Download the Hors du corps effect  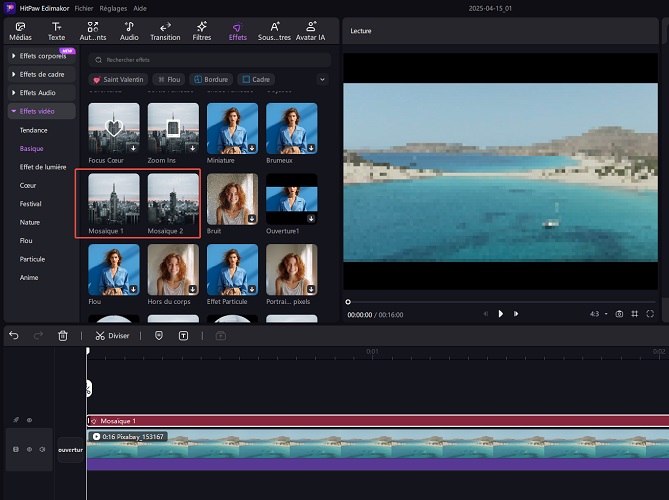tap(193, 289)
